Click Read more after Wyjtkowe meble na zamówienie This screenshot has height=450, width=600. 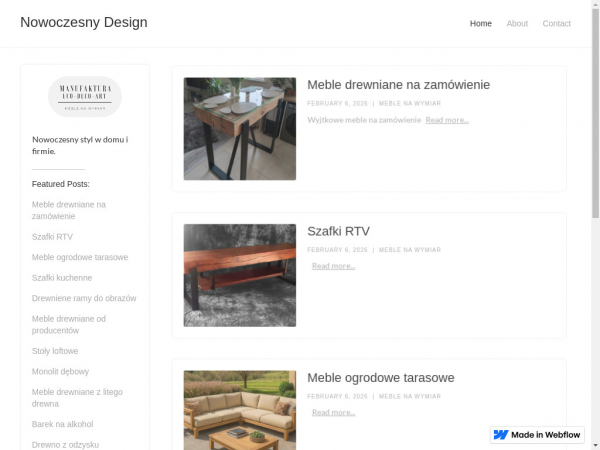(447, 120)
